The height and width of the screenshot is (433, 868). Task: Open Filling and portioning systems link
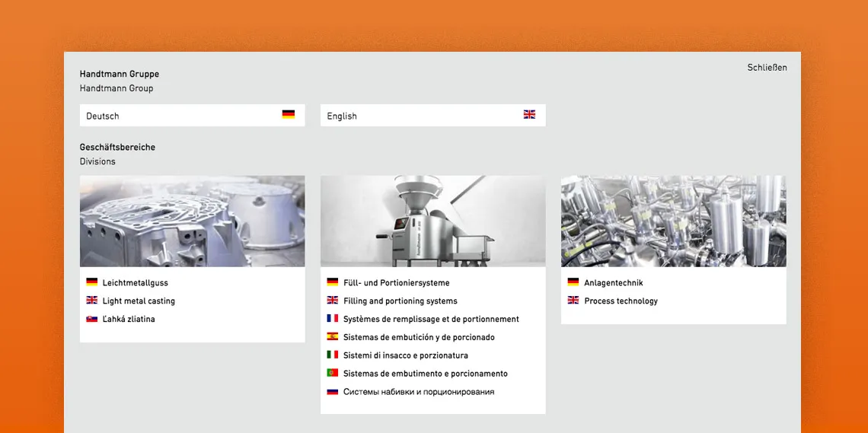tap(400, 301)
